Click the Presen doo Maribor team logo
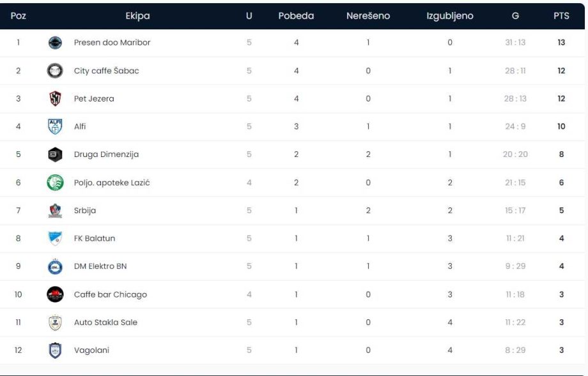 pos(55,43)
